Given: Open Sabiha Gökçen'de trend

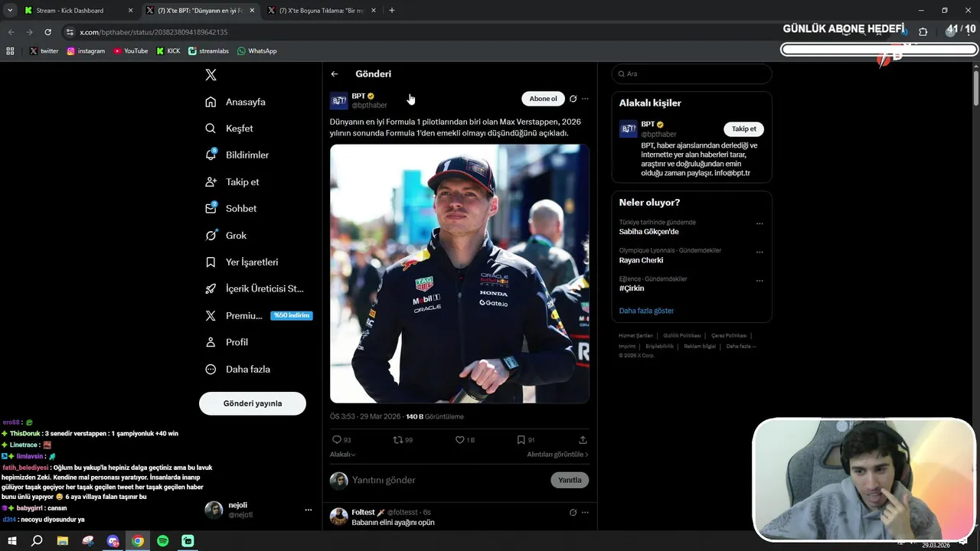Looking at the screenshot, I should click(x=649, y=232).
